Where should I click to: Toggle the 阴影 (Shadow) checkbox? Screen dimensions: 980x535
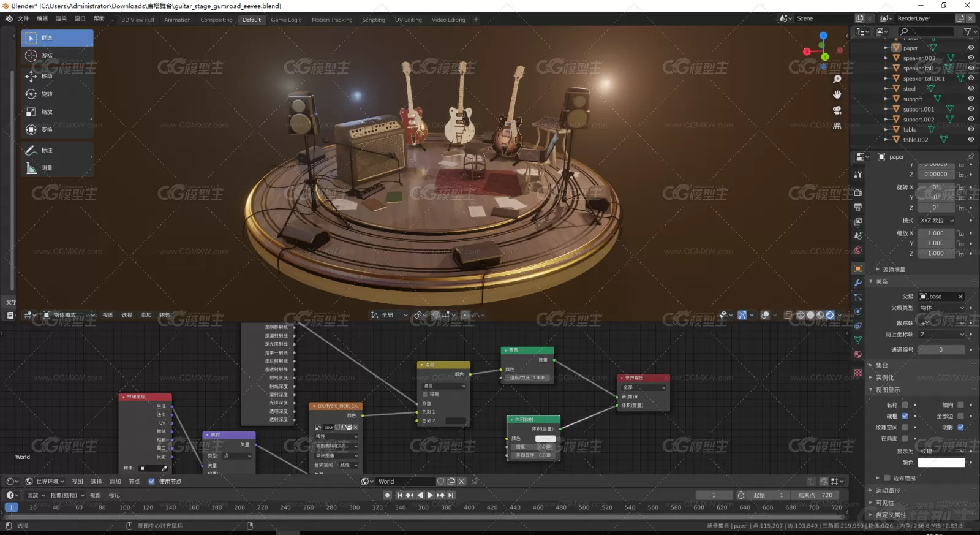(x=960, y=427)
